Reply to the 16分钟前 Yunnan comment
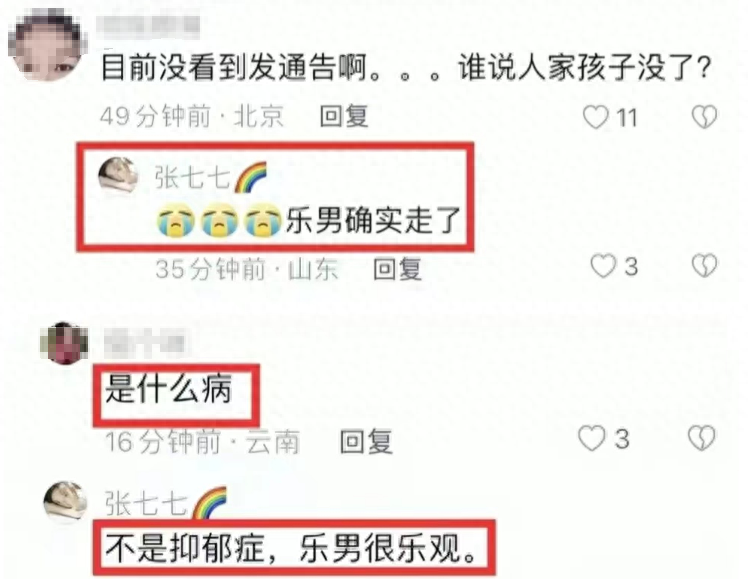The height and width of the screenshot is (579, 749). (x=366, y=441)
